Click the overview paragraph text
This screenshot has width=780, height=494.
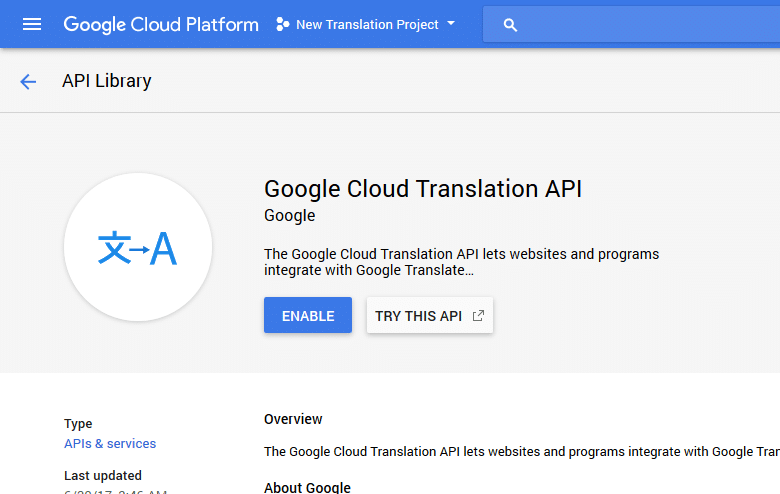click(x=522, y=452)
